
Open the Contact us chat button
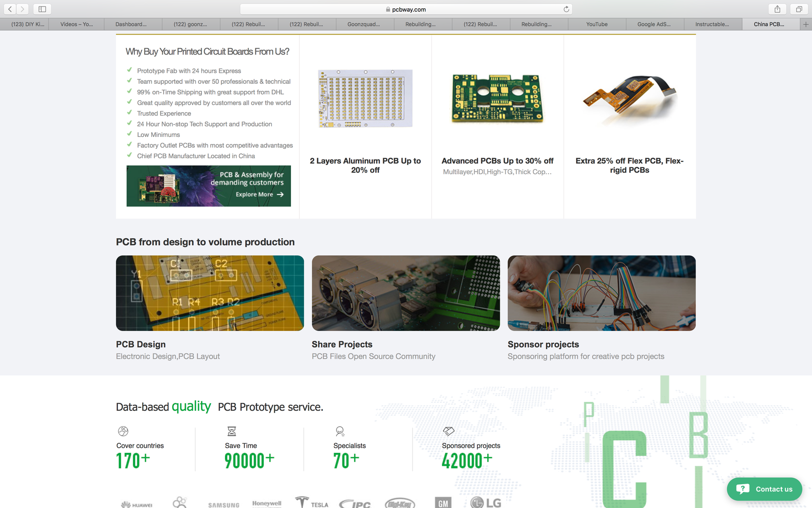pyautogui.click(x=764, y=489)
